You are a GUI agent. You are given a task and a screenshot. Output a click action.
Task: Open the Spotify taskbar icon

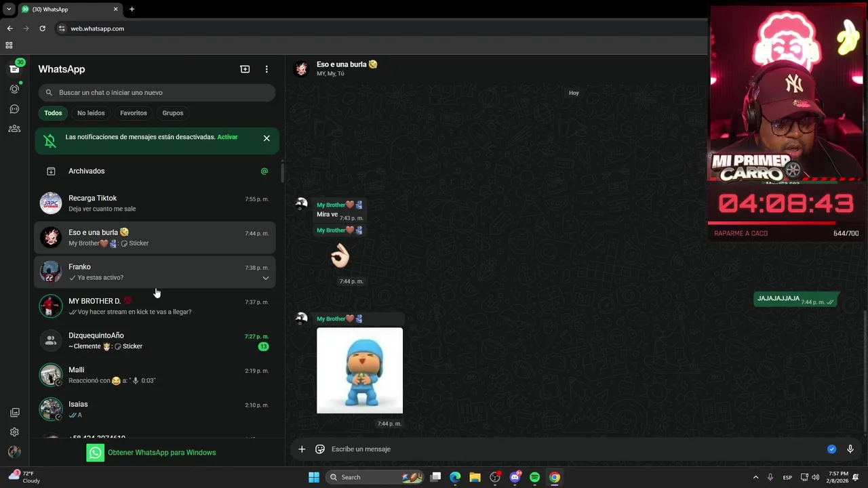pyautogui.click(x=534, y=477)
